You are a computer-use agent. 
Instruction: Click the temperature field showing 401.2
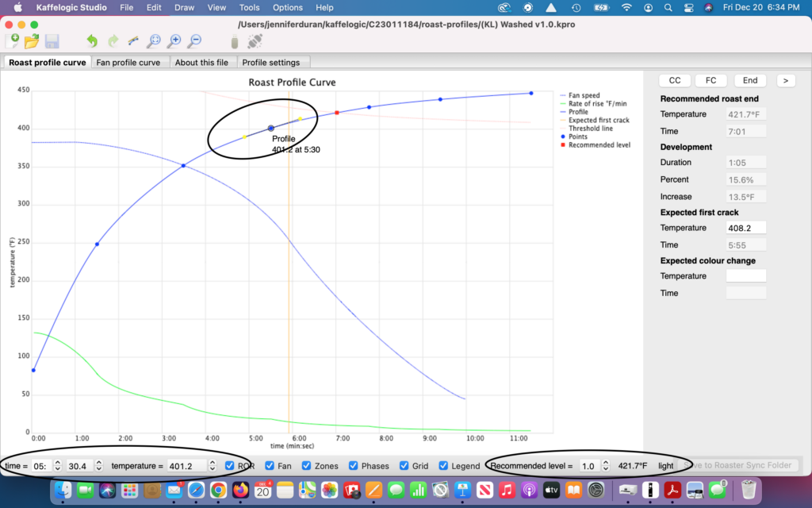click(x=187, y=465)
